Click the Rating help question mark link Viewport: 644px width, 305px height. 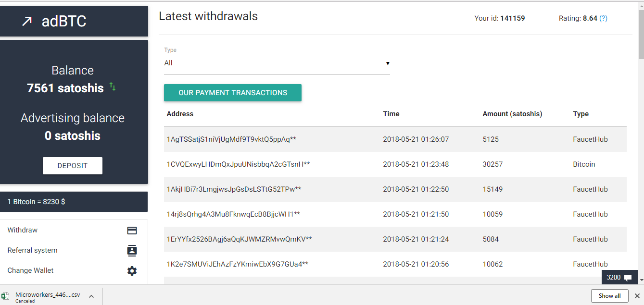(x=603, y=18)
